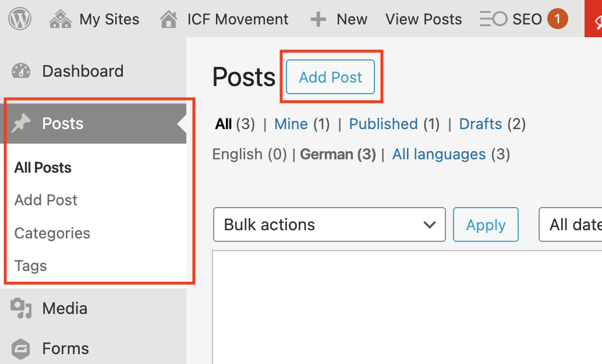Click the Media camera icon
Image resolution: width=602 pixels, height=364 pixels.
pos(21,308)
